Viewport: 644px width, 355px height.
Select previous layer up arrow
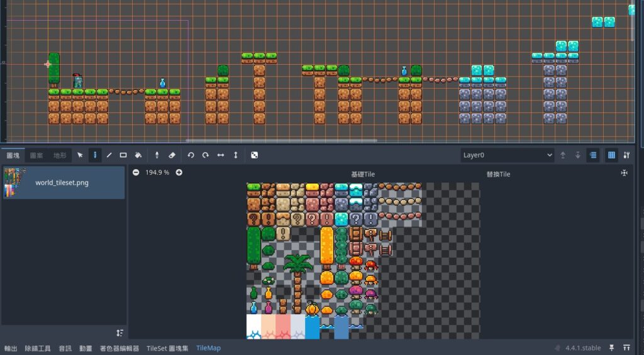point(563,155)
